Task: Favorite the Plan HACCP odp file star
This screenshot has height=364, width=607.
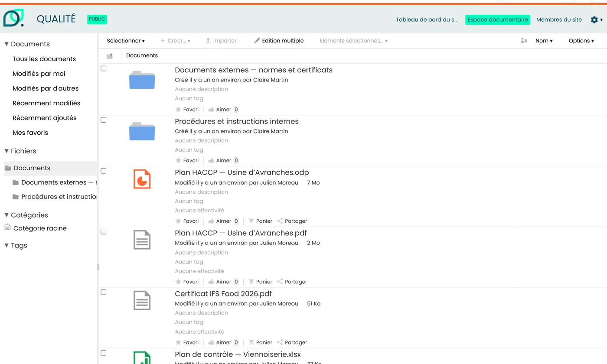Action: (x=178, y=221)
